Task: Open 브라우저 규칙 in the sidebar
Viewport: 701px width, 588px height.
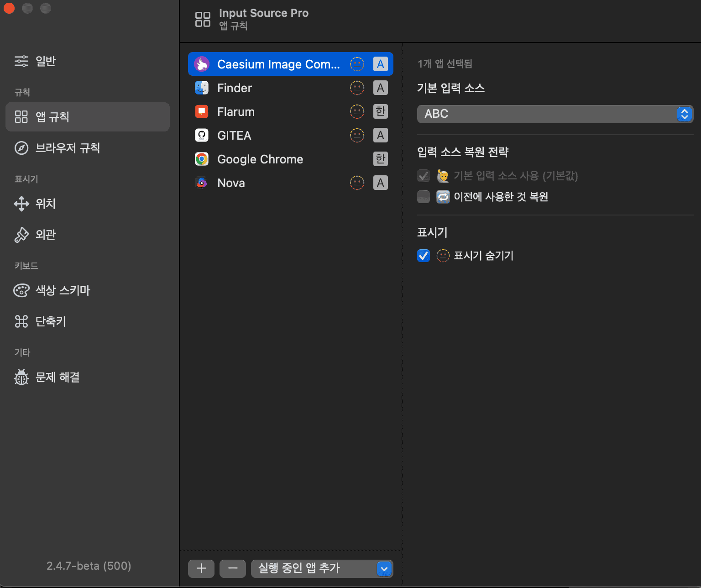Action: (x=88, y=148)
